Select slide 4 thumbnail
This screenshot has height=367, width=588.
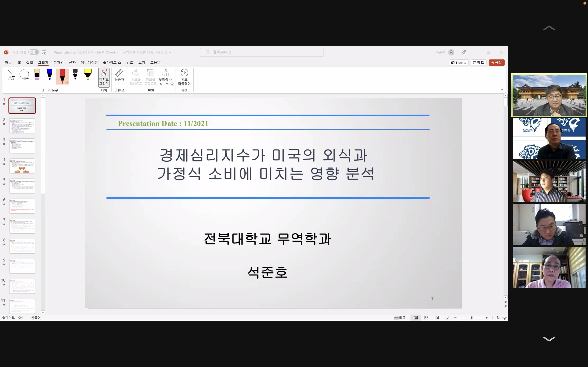click(x=22, y=166)
